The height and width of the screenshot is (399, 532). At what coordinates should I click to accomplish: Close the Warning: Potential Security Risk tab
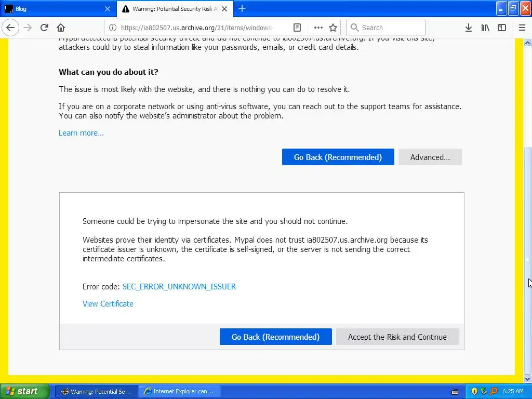click(224, 9)
